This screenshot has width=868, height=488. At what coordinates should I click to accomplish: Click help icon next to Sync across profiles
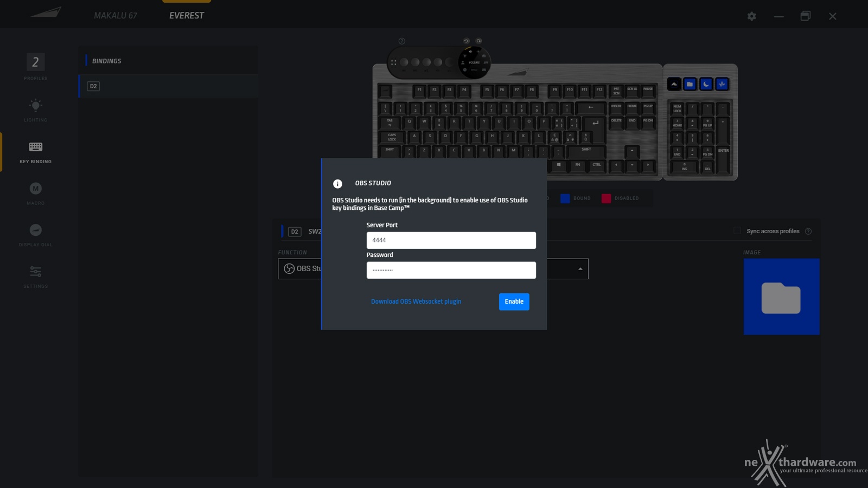tap(808, 232)
